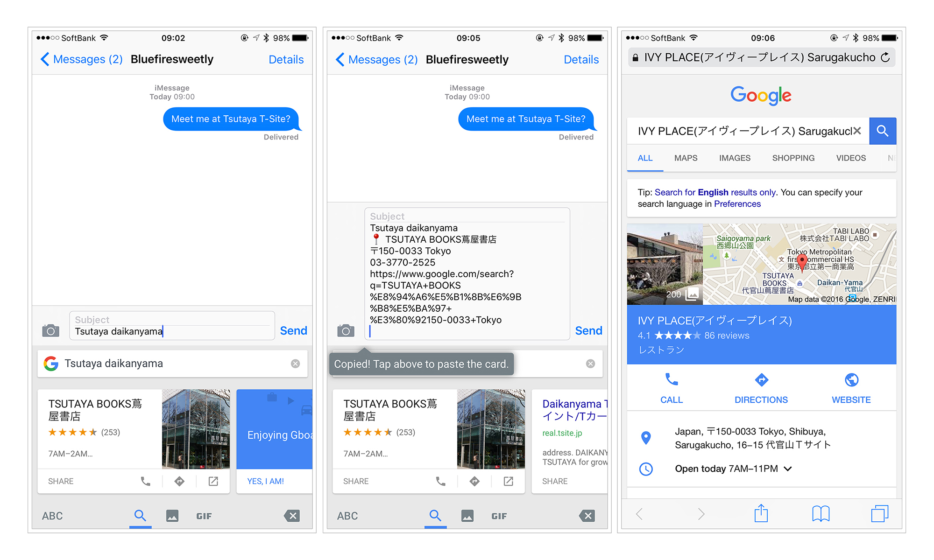Select search key on middle phone Gboard
This screenshot has width=934, height=560.
435,516
